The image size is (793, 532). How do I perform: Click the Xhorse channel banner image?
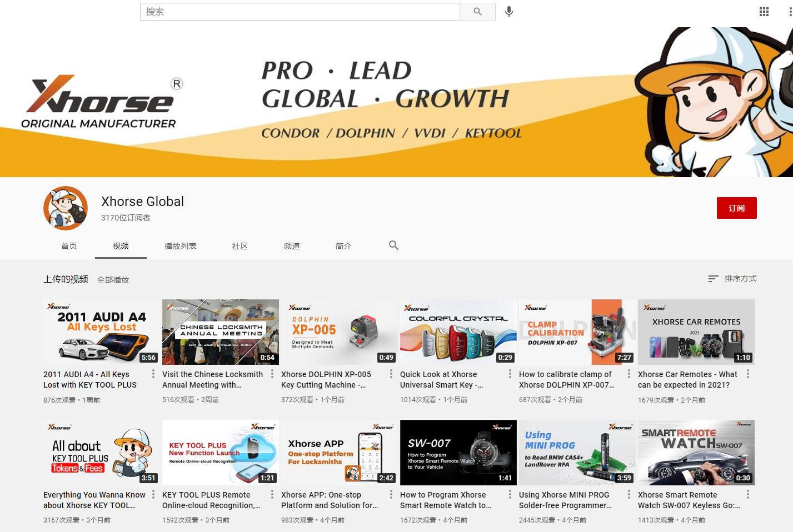coord(396,102)
